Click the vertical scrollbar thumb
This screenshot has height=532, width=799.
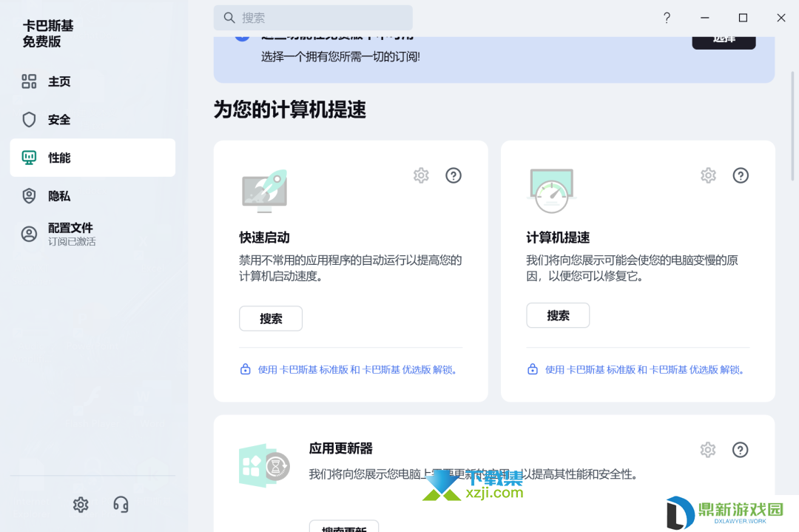(x=792, y=126)
